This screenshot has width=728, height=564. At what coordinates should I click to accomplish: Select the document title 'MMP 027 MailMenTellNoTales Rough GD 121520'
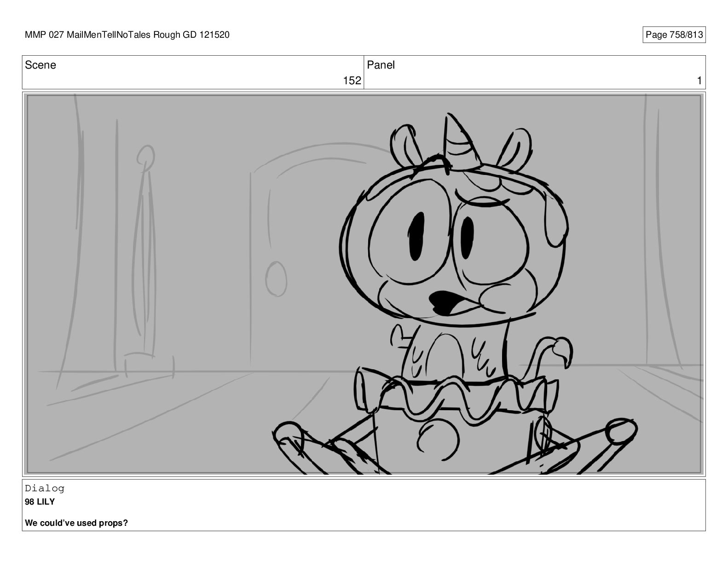(127, 35)
